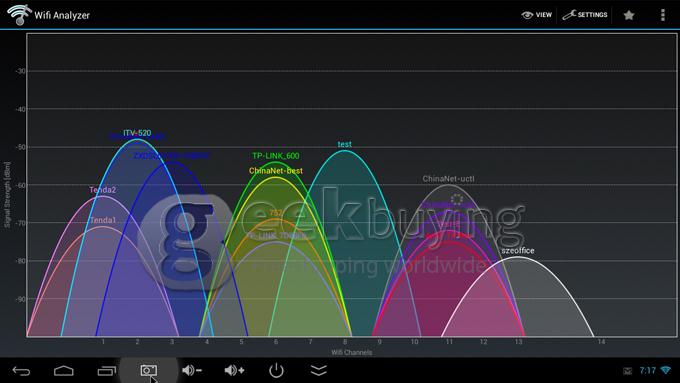This screenshot has width=680, height=383.
Task: Tap the mail notification icon in tray
Action: click(628, 370)
